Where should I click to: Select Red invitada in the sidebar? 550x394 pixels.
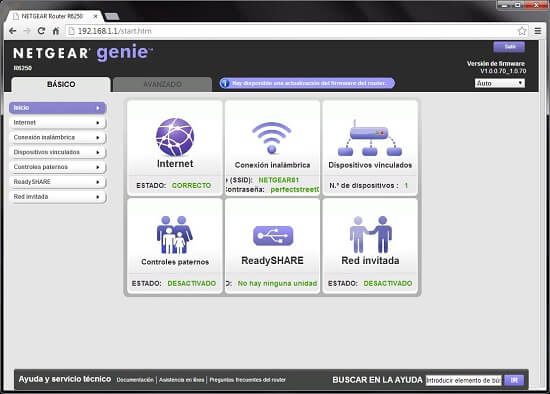[58, 197]
